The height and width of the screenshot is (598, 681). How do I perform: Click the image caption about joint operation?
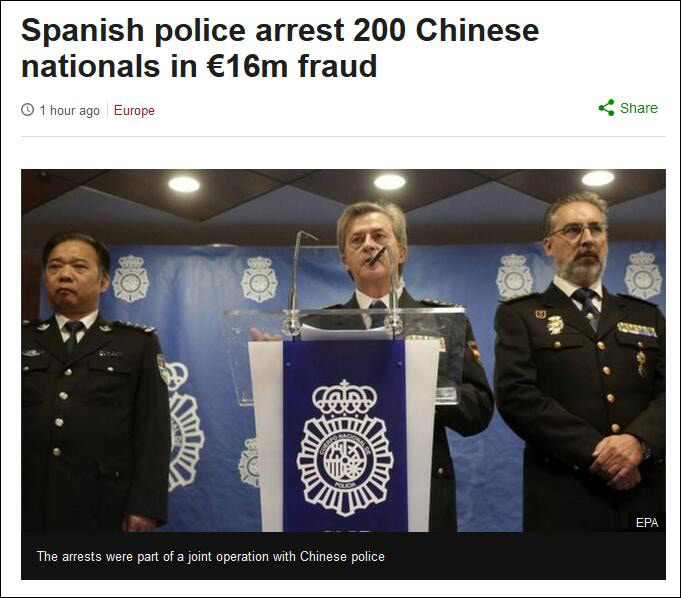point(211,556)
